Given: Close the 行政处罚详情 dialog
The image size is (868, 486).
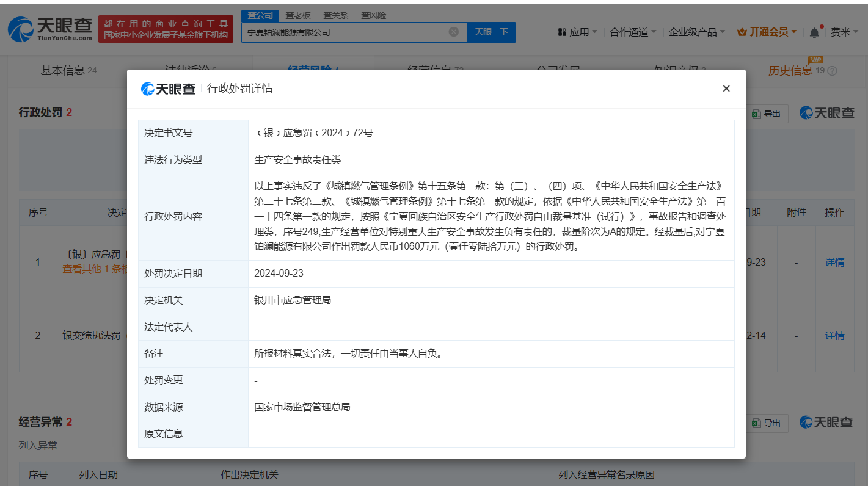Looking at the screenshot, I should (x=726, y=89).
